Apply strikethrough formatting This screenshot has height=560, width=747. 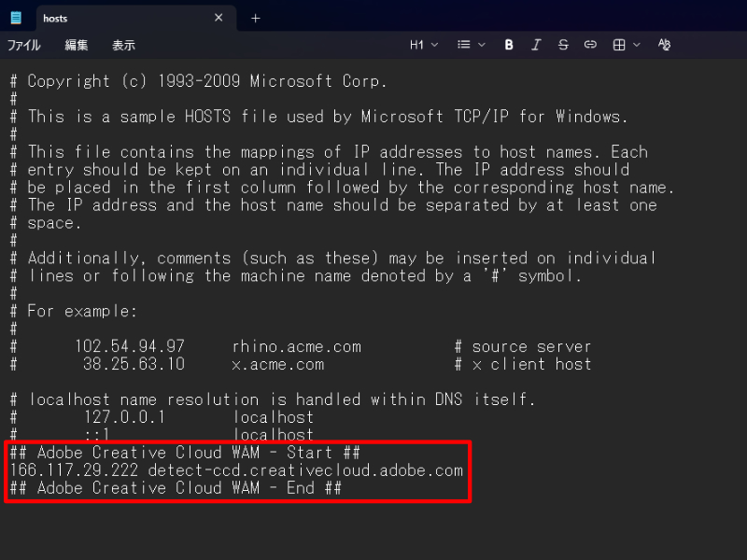click(562, 44)
